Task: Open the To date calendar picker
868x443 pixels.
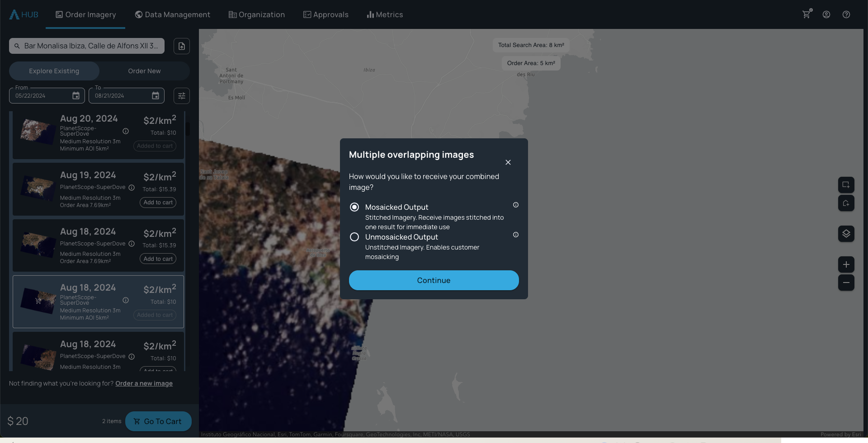Action: (155, 95)
